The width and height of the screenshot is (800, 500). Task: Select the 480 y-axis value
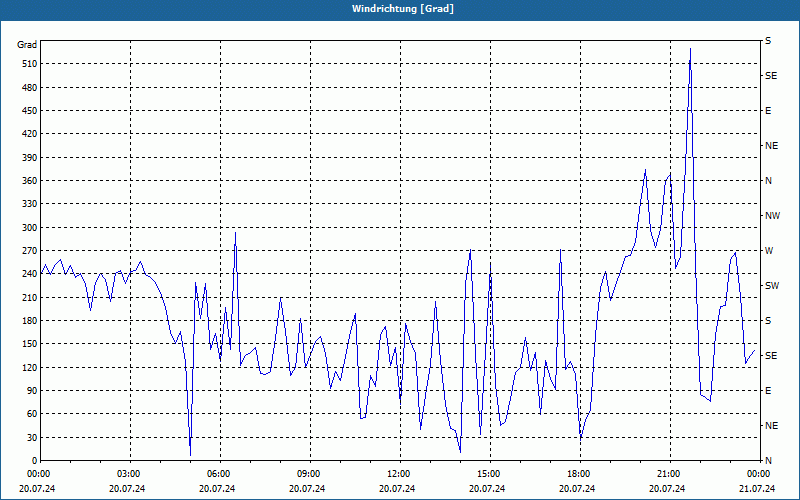[29, 88]
